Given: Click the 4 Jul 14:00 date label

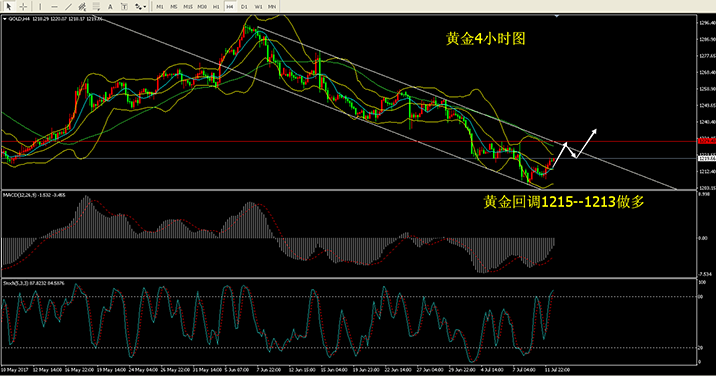Looking at the screenshot, I should pyautogui.click(x=492, y=370).
